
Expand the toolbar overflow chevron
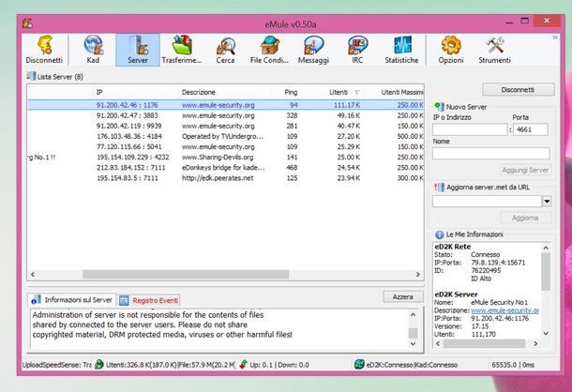tap(555, 38)
